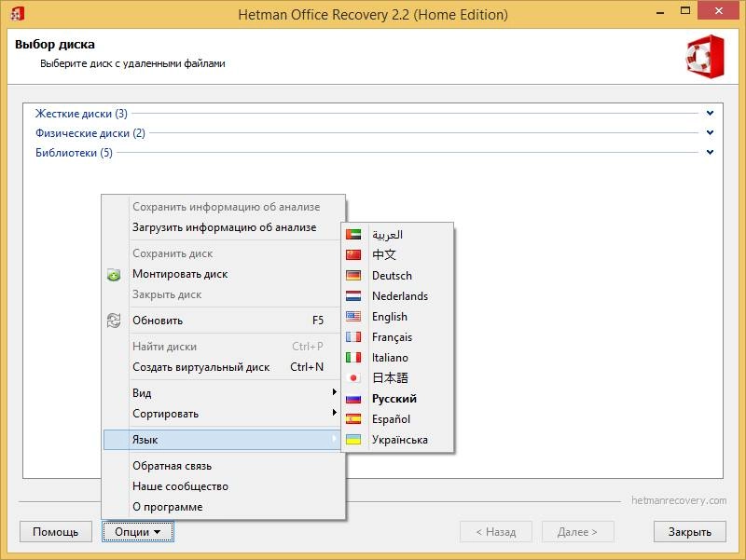Switch language to العربية

pyautogui.click(x=397, y=235)
